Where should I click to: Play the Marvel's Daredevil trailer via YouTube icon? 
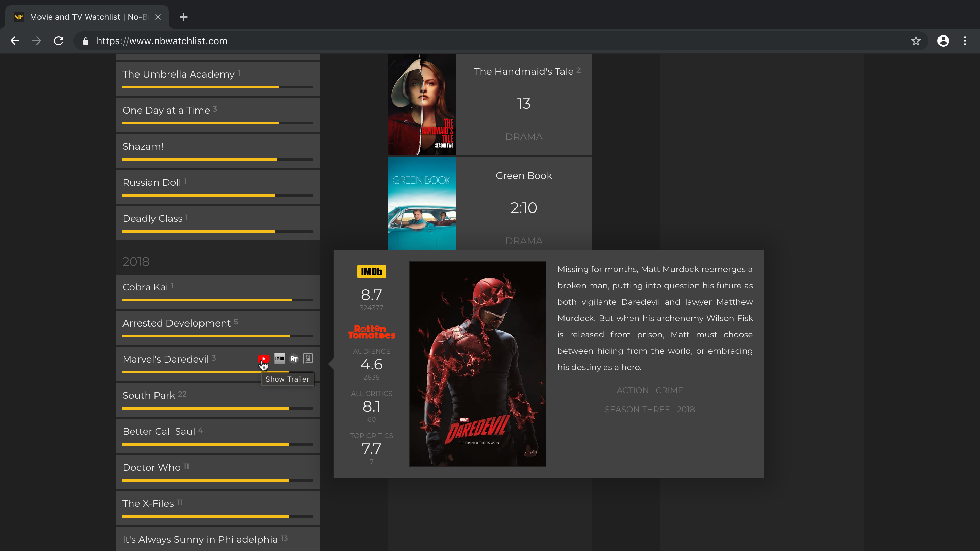264,358
